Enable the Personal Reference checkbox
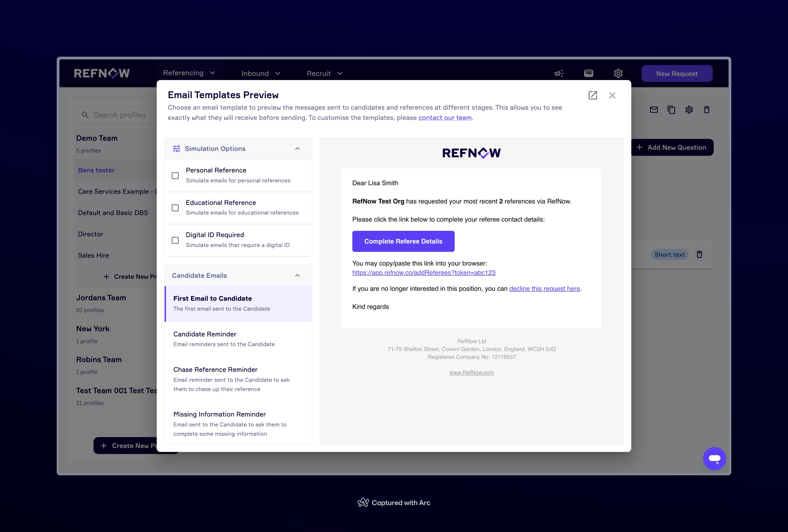The height and width of the screenshot is (532, 788). 175,176
